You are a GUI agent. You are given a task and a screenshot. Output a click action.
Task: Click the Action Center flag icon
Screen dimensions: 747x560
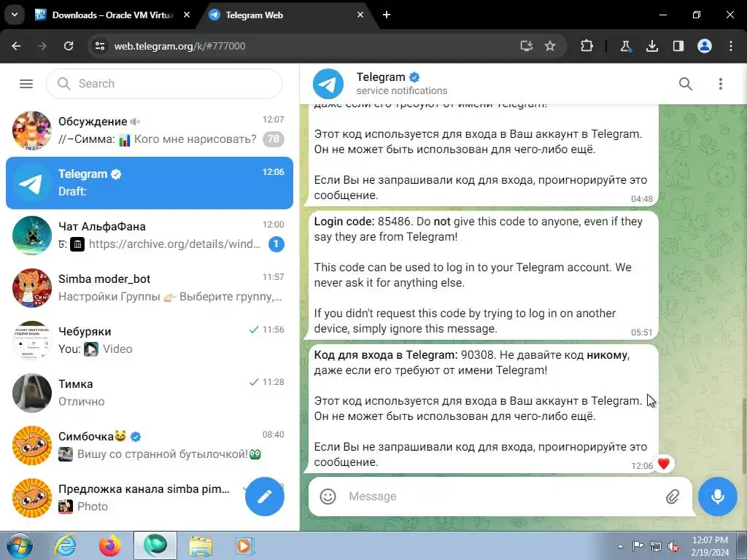[x=638, y=546]
